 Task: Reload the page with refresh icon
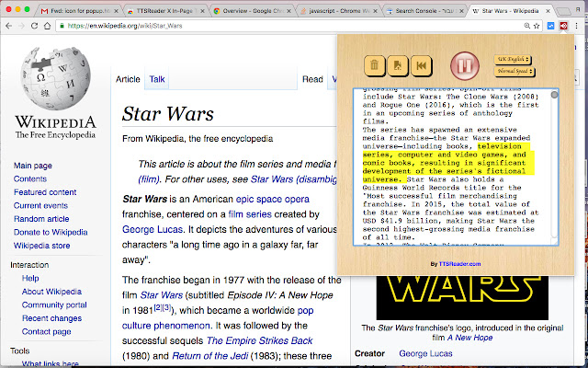(x=34, y=26)
